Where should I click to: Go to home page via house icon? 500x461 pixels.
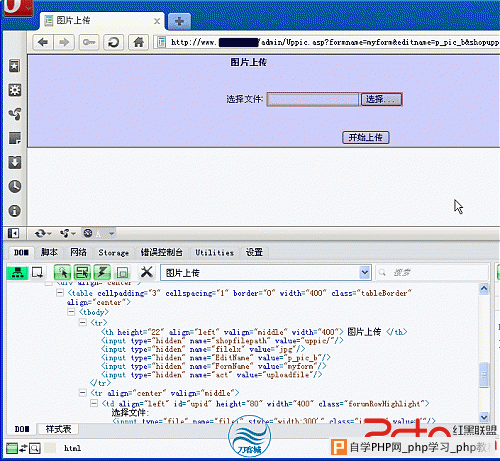138,42
